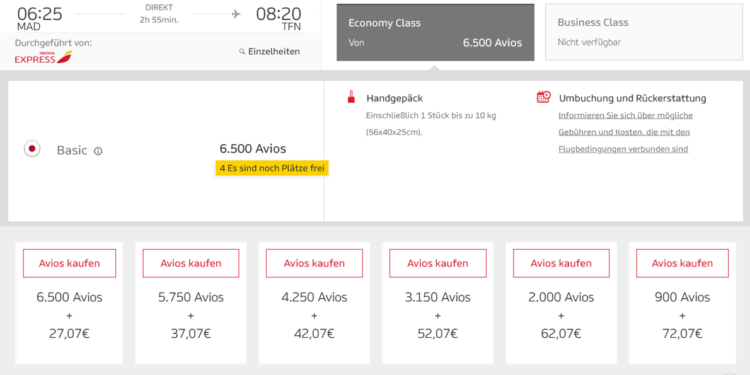Click the Handgepäck heading
The image size is (750, 375).
(395, 99)
